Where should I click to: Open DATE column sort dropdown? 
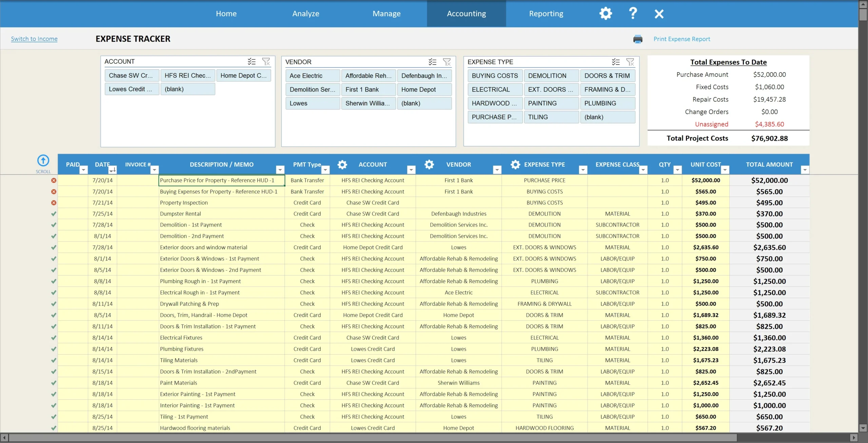click(x=113, y=170)
